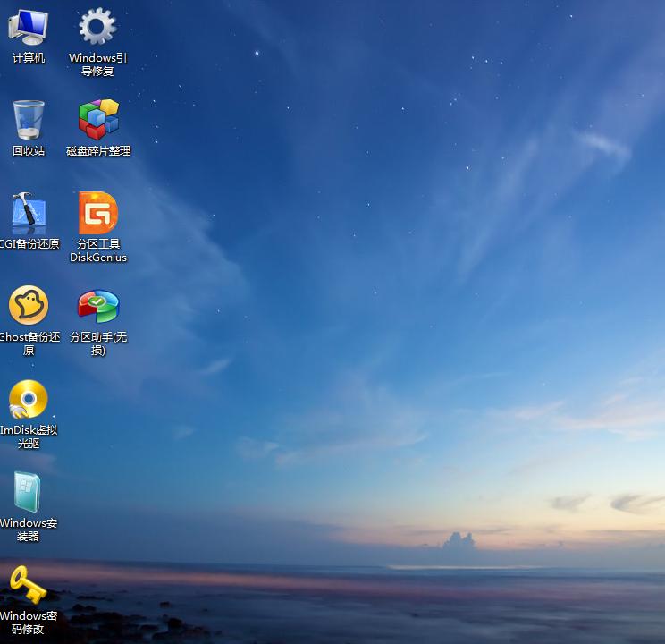Click the label text "计算机"

click(x=29, y=58)
